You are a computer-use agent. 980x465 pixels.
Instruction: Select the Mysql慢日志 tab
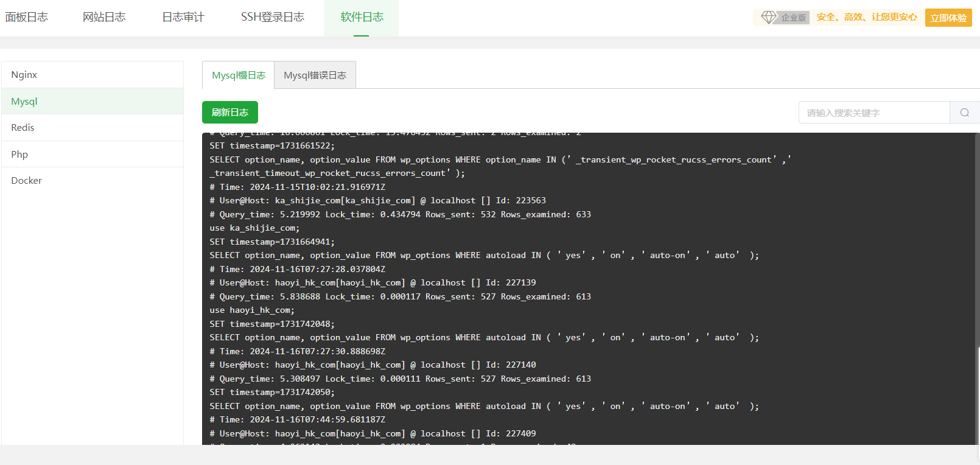[239, 75]
